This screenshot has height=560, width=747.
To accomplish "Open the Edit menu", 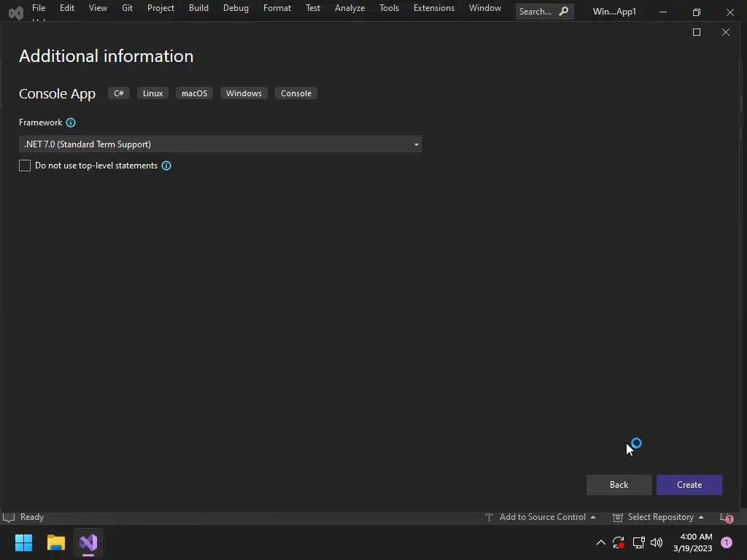I will point(66,8).
